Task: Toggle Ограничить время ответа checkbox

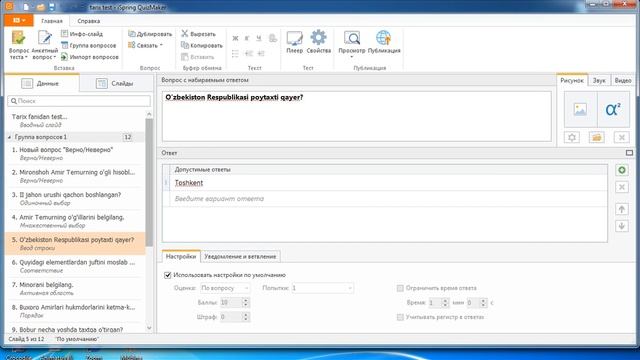Action: pos(400,288)
